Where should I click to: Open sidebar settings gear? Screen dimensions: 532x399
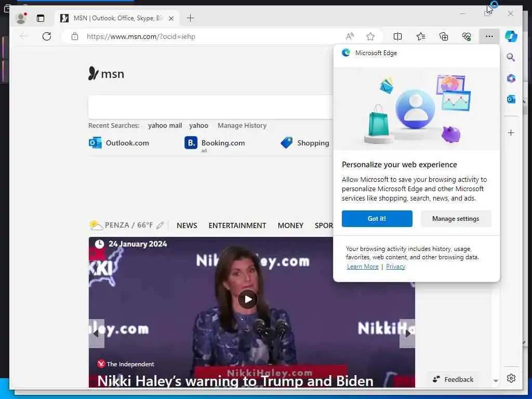point(511,378)
